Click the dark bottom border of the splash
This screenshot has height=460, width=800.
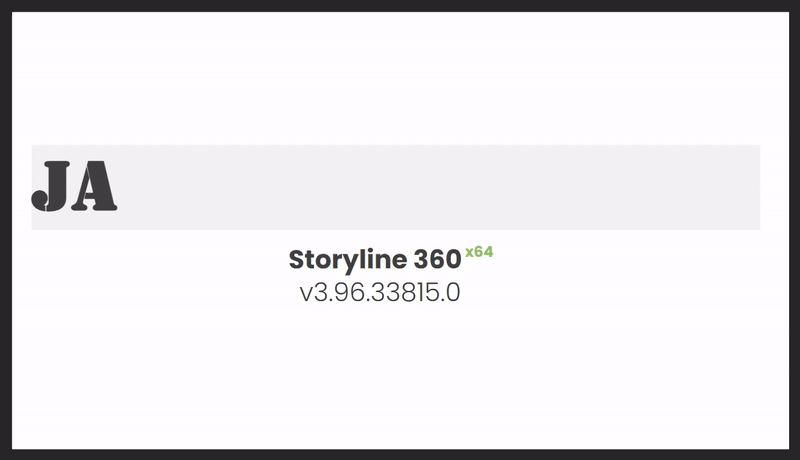point(400,454)
